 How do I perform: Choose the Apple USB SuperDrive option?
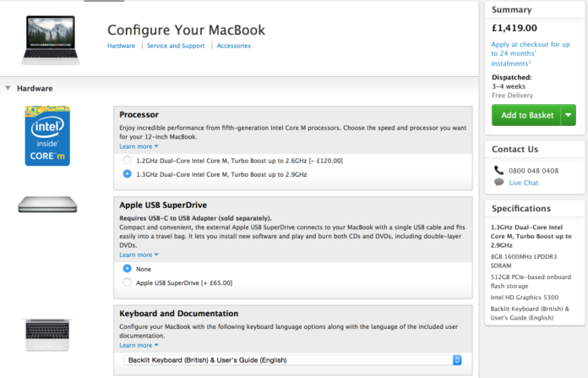(x=128, y=282)
